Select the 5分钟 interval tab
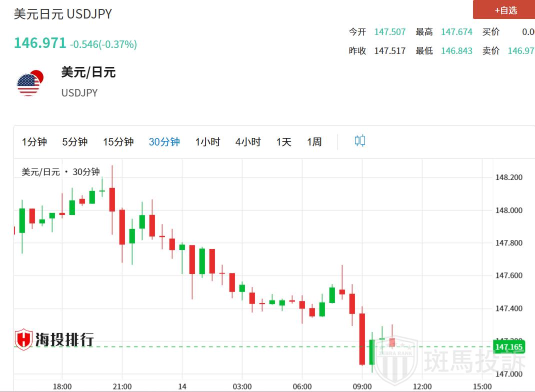Viewport: 535px width, 392px height. (x=75, y=142)
